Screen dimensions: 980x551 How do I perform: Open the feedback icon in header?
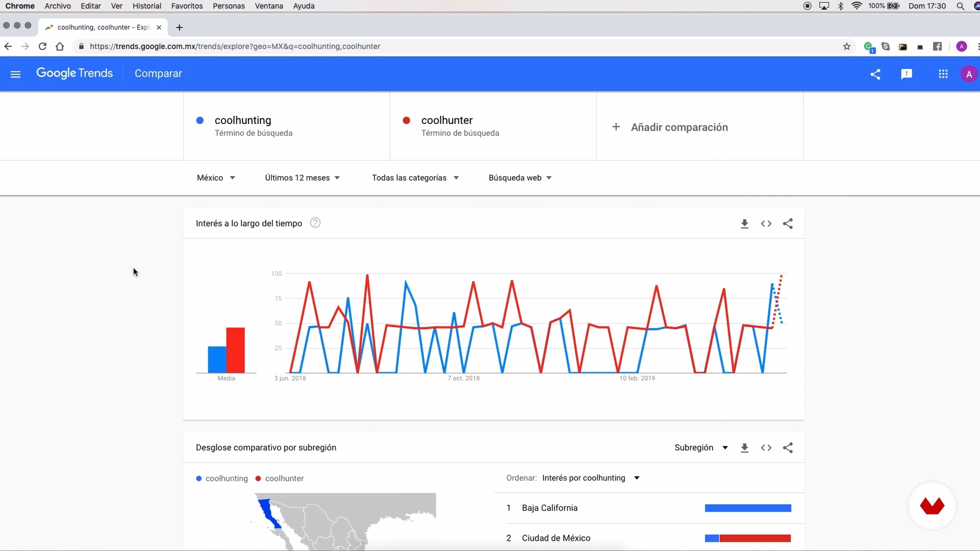tap(906, 74)
